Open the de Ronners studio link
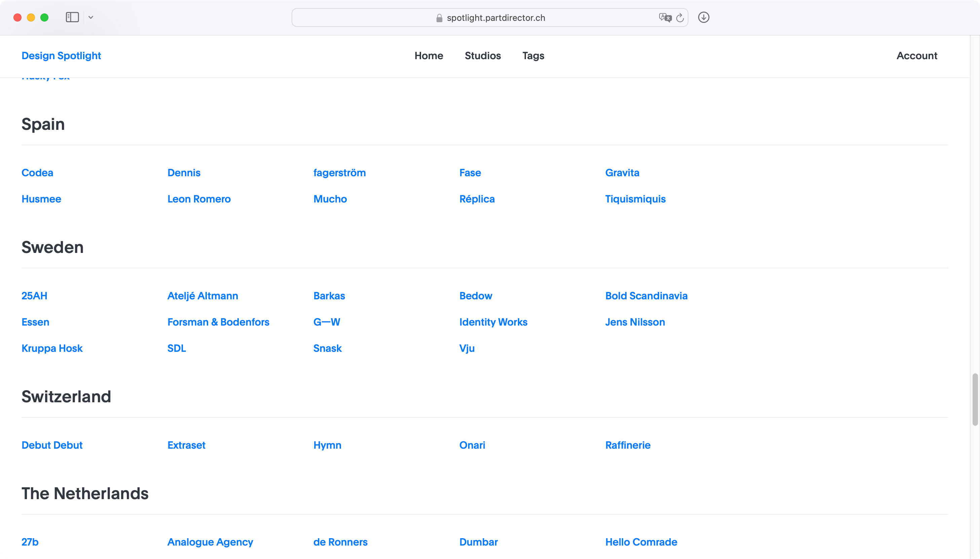 click(x=340, y=542)
